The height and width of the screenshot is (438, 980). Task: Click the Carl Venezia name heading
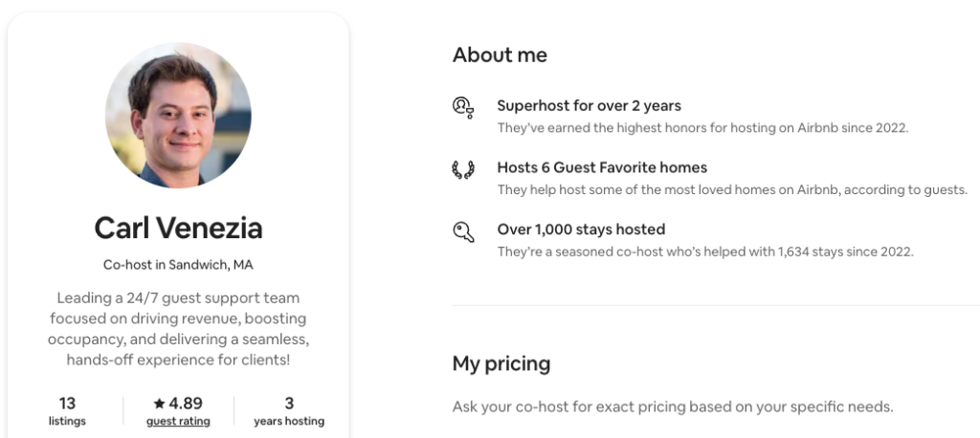click(178, 229)
